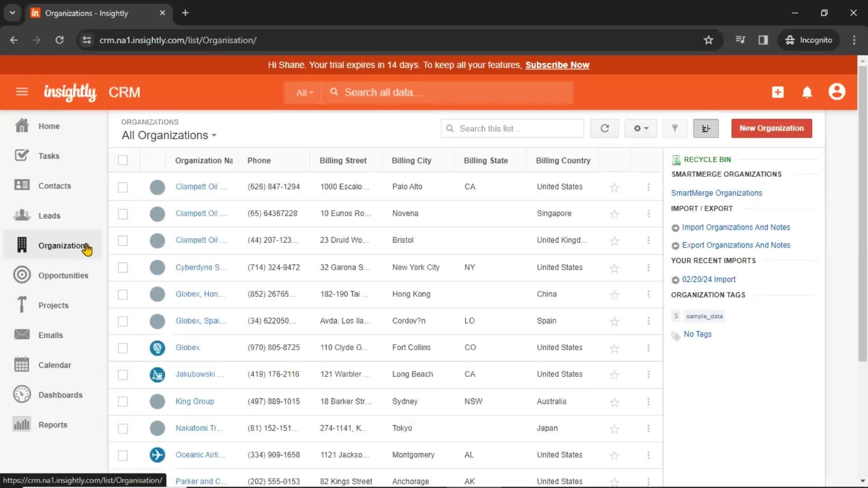Click Subscribe Now trial banner link
This screenshot has width=868, height=488.
(x=557, y=65)
